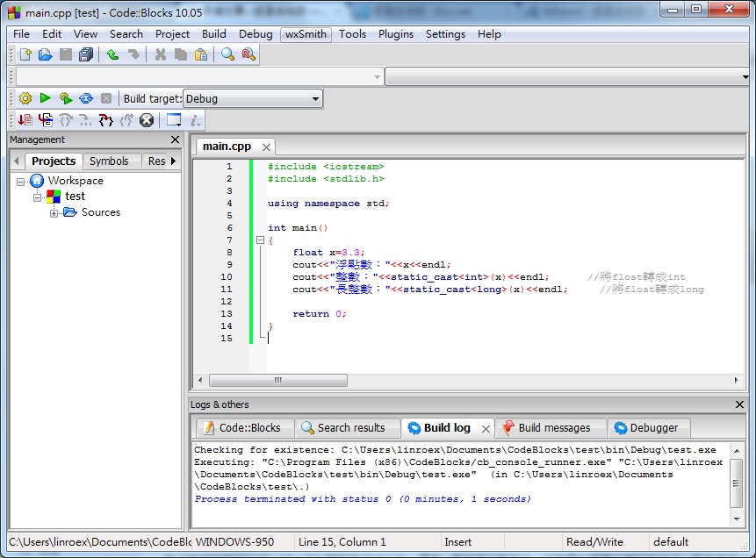The width and height of the screenshot is (756, 558).
Task: Open the Debug menu
Action: (256, 34)
